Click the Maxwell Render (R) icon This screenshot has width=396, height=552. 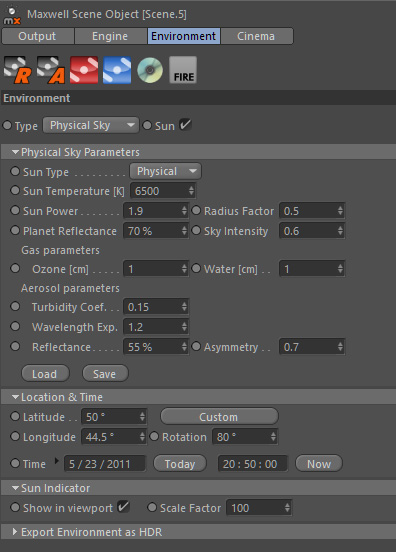17,70
